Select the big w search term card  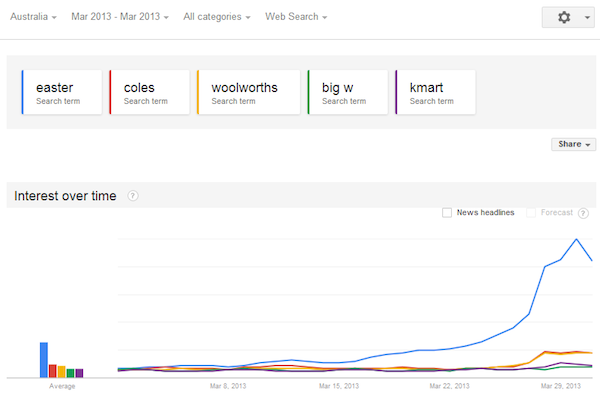[x=348, y=92]
